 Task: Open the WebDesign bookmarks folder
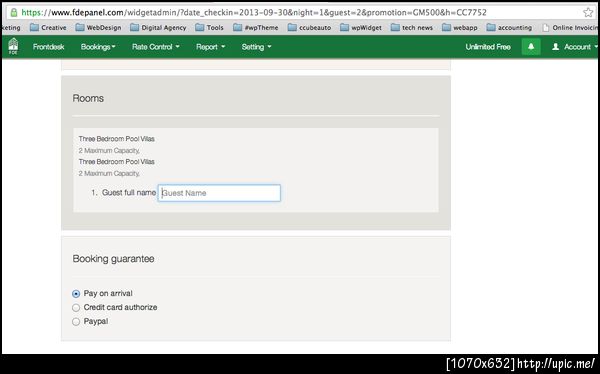pos(98,28)
